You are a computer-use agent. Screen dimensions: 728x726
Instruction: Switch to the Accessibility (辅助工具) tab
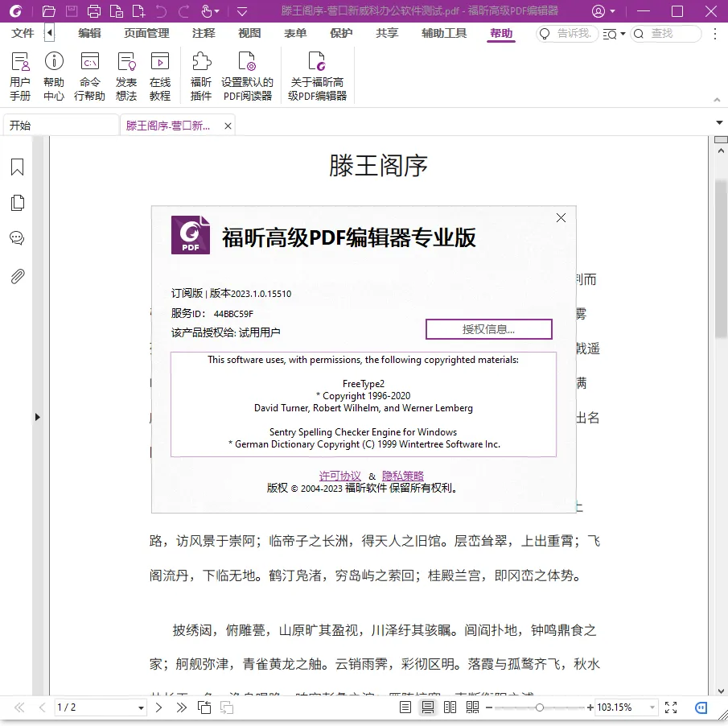point(444,33)
